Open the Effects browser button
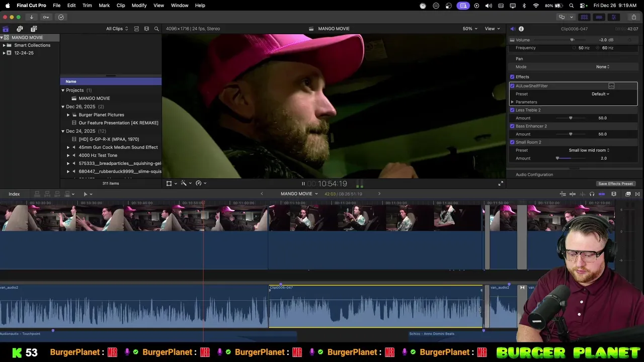 [628, 194]
